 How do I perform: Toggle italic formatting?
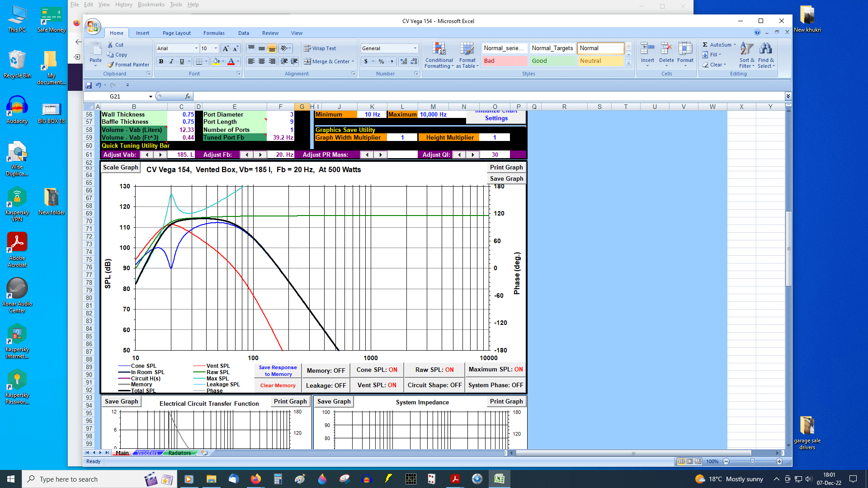point(171,61)
